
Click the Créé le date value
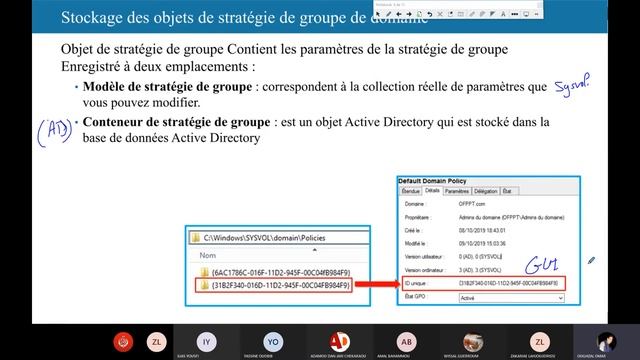point(482,231)
